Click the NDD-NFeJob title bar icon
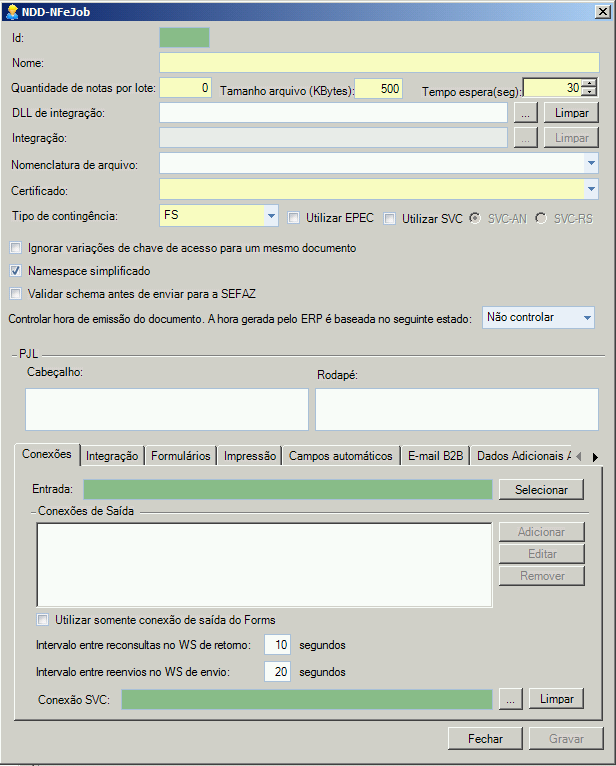The height and width of the screenshot is (766, 616). (10, 11)
